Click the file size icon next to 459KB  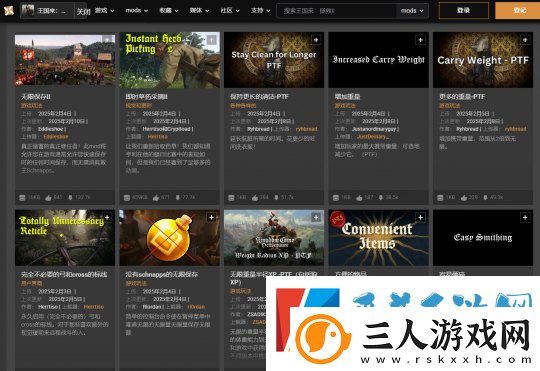pos(127,198)
